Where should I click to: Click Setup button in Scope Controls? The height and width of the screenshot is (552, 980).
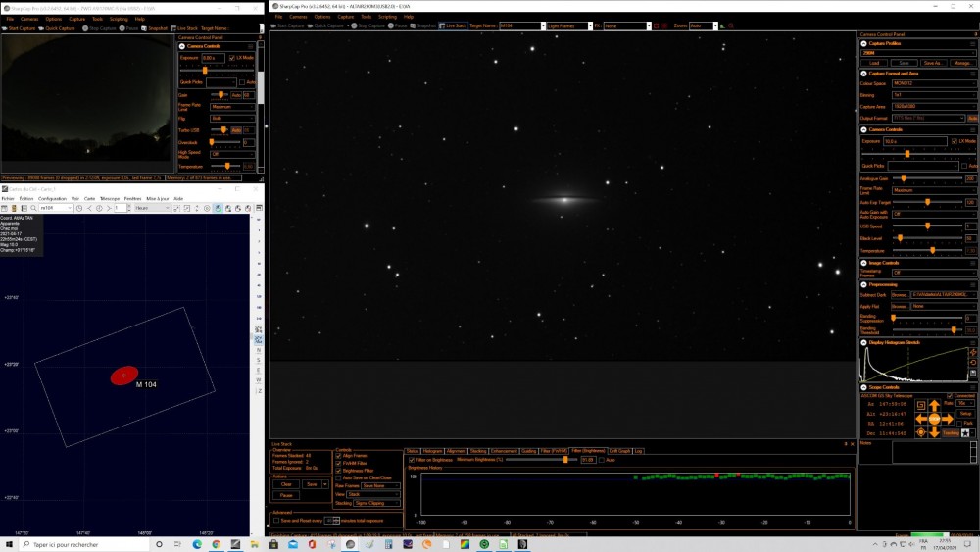965,413
